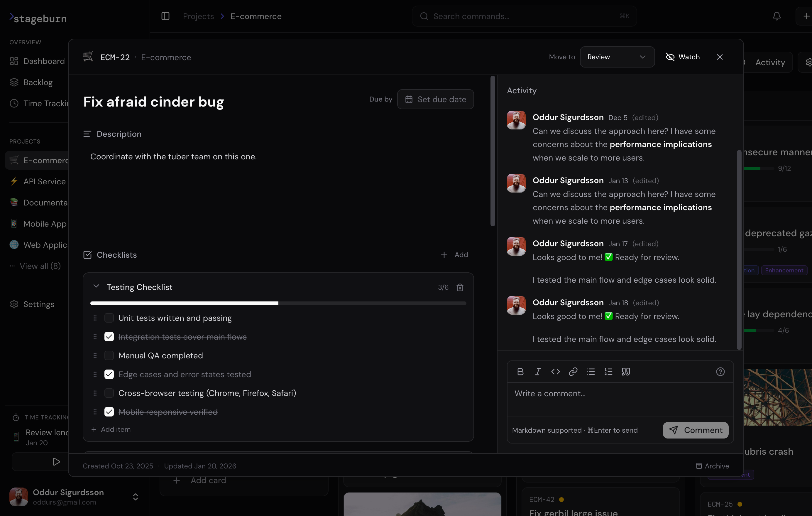
Task: Click the insert link icon
Action: pyautogui.click(x=573, y=372)
